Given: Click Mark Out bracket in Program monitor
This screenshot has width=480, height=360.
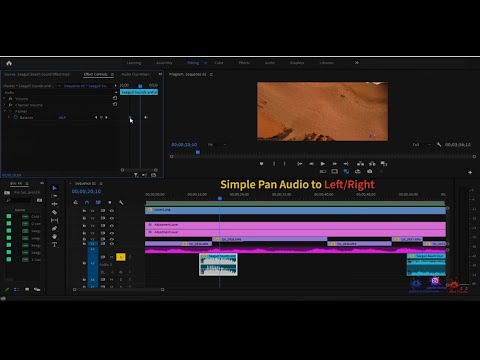Looking at the screenshot, I should (284, 164).
